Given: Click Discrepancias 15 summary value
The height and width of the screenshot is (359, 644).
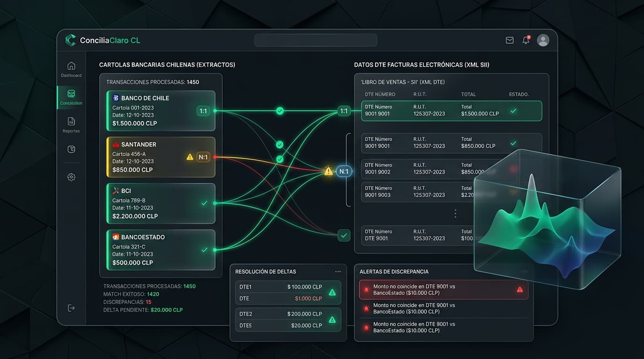Looking at the screenshot, I should tap(148, 302).
